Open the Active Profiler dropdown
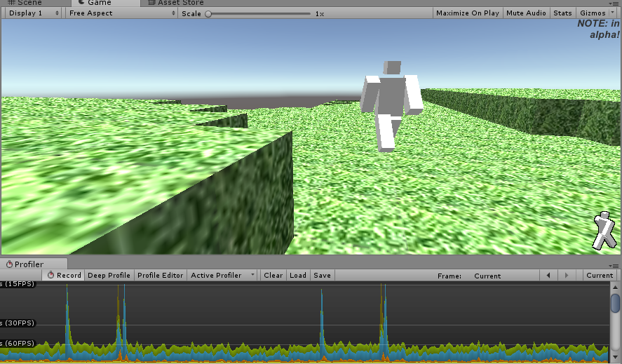622x364 pixels. [223, 276]
